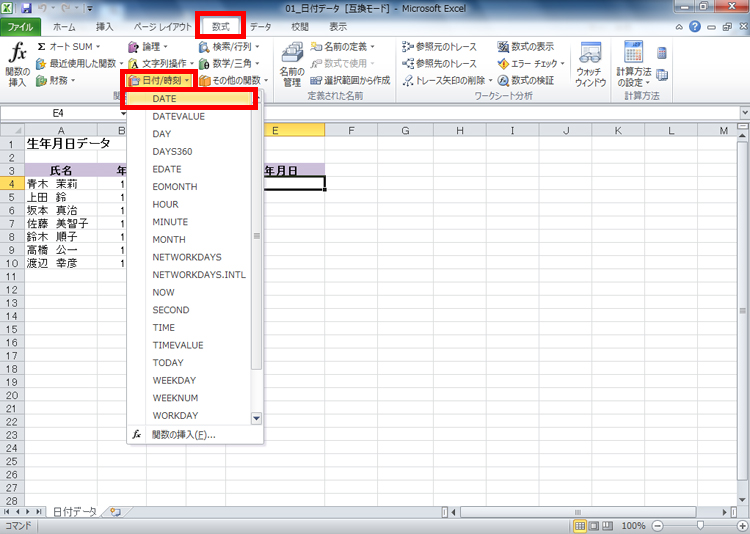Open the Financial (財務) functions menu

(56, 80)
